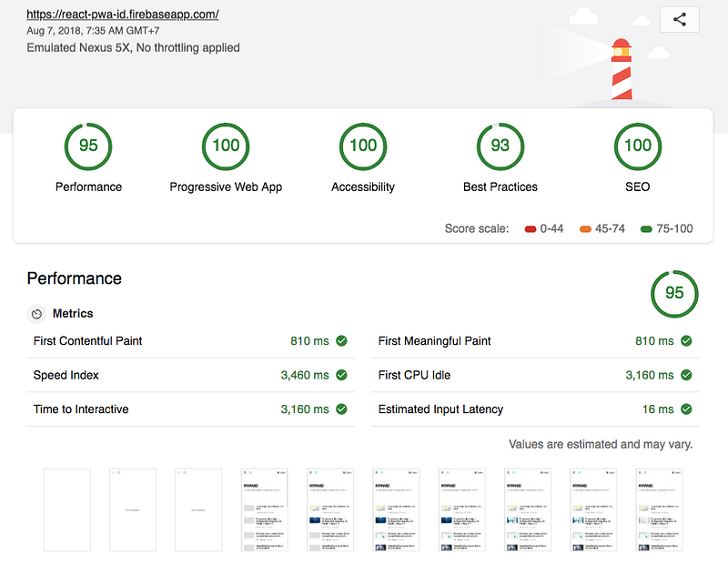Click green checkmark beside Speed Index
This screenshot has width=728, height=565.
341,375
